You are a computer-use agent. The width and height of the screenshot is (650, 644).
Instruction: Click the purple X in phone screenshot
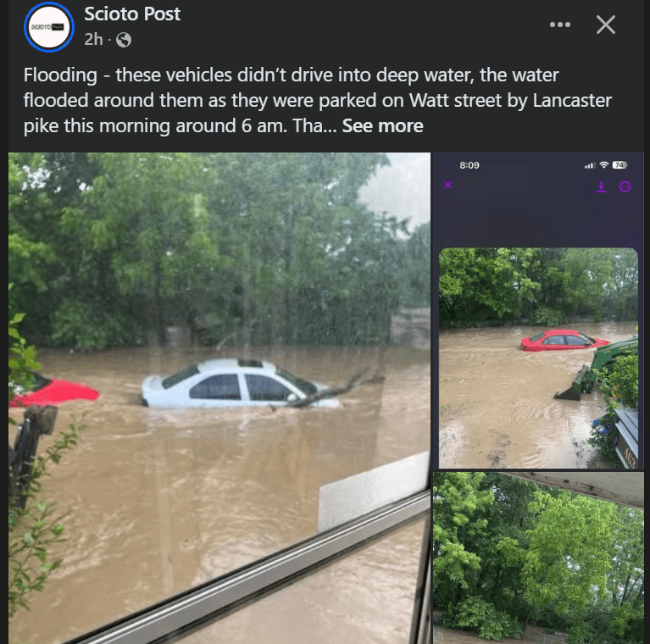tap(447, 185)
